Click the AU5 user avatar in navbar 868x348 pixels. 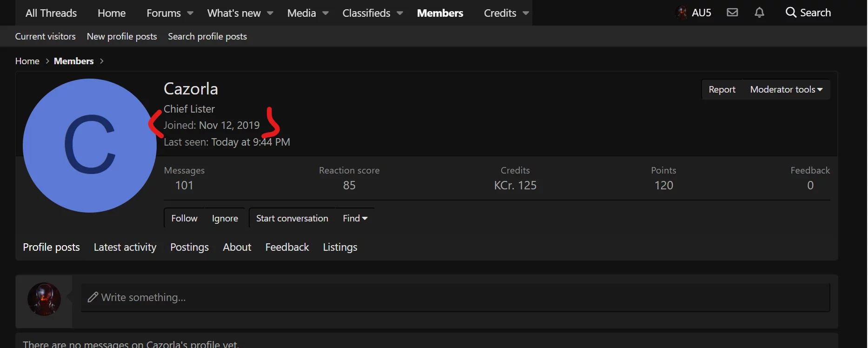coord(682,13)
